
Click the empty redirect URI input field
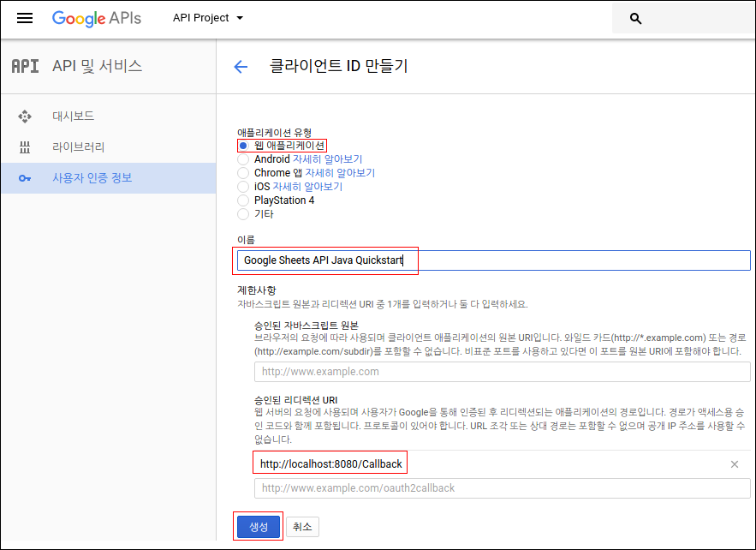point(503,488)
